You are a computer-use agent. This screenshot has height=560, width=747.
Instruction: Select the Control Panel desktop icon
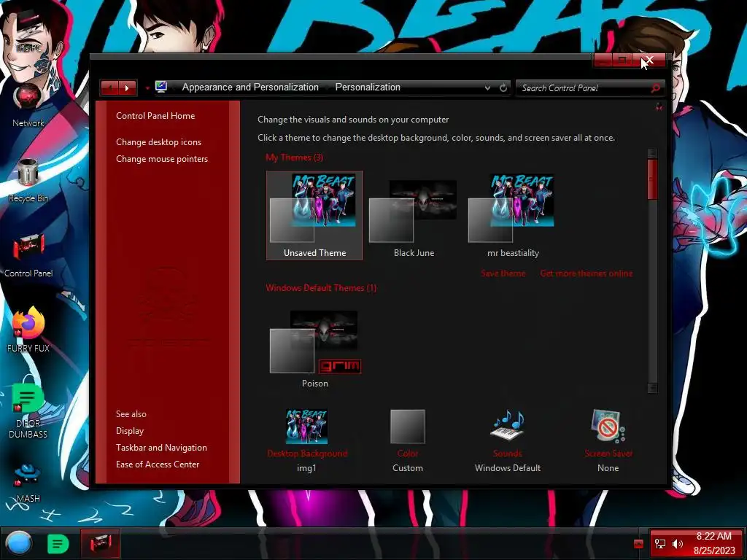[28, 256]
